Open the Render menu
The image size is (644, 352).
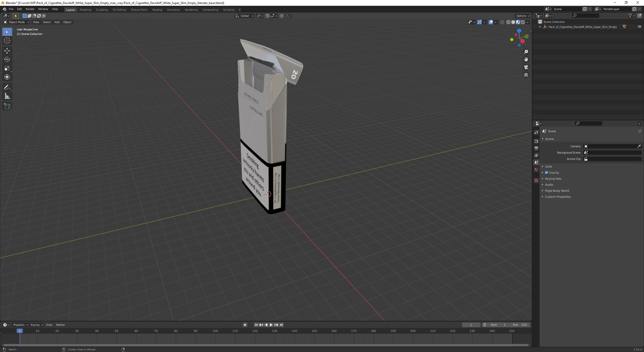(30, 9)
